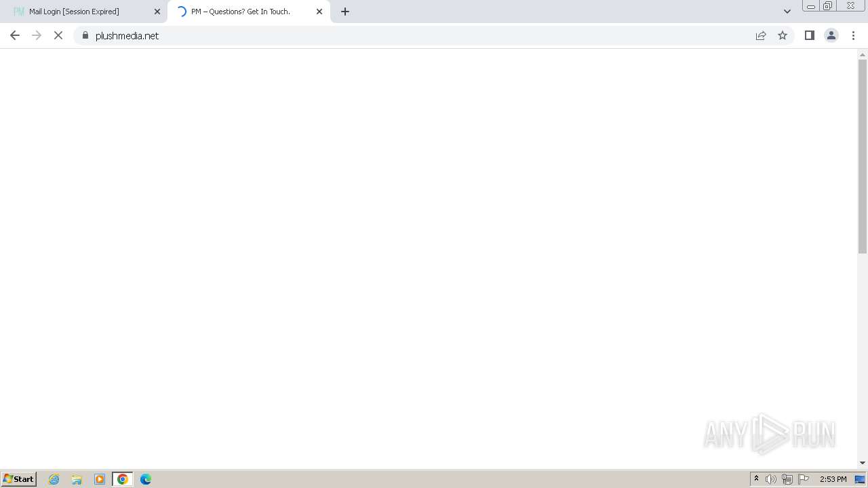
Task: Stop loading the page
Action: (58, 35)
